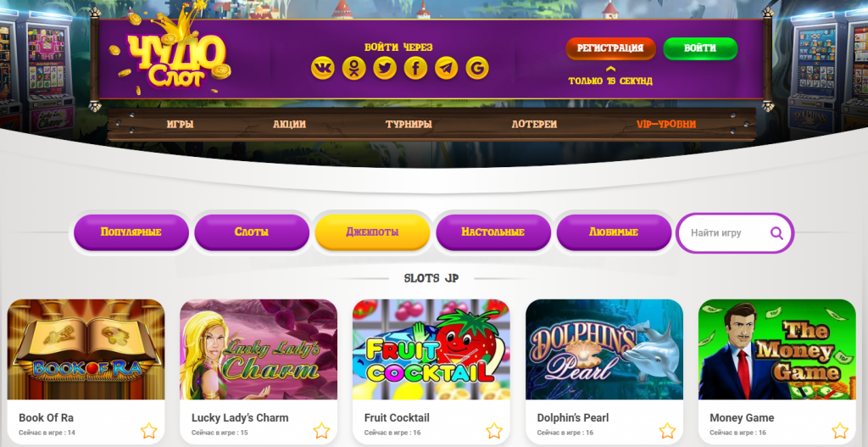Switch to the Слоты category tab
868x447 pixels.
(x=252, y=232)
